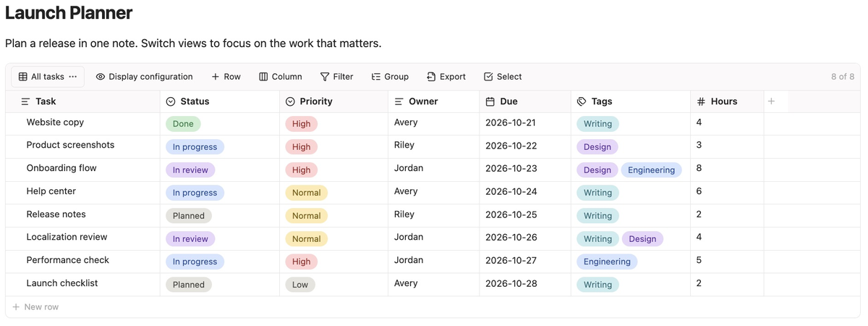Click the funnel Filter icon
868x326 pixels.
coord(325,77)
